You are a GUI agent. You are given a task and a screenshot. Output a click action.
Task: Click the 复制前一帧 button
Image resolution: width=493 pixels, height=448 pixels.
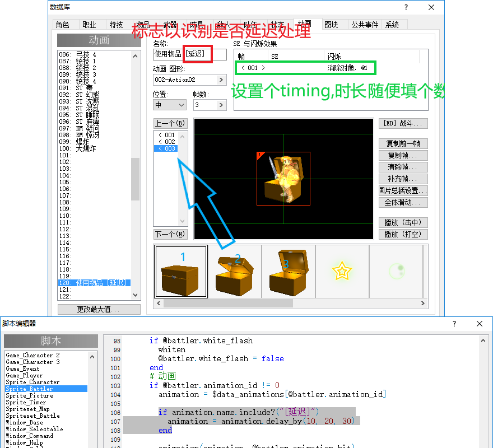[x=403, y=144]
